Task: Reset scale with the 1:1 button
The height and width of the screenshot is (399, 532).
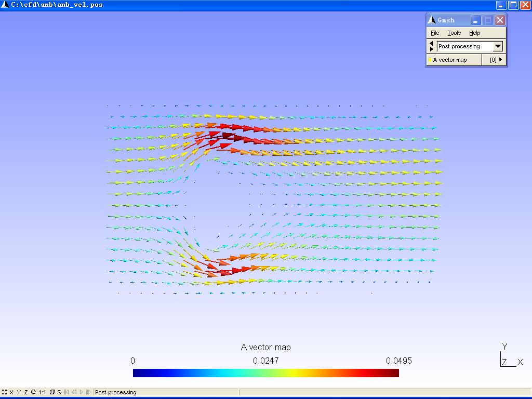Action: (x=42, y=392)
